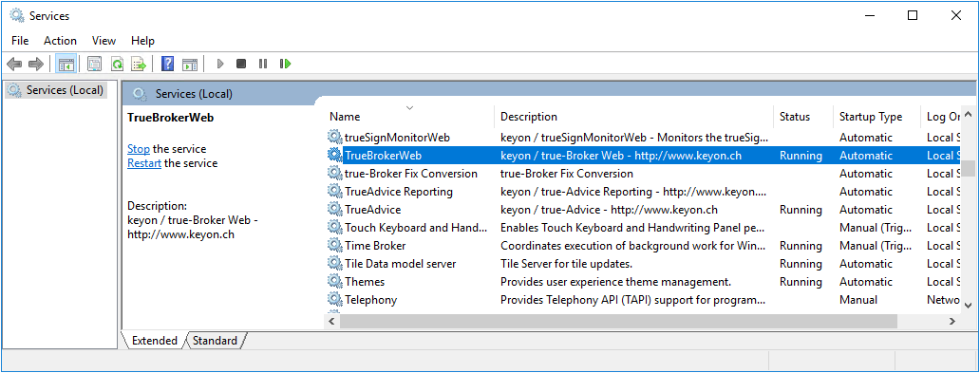980x373 pixels.
Task: Click the Start Service play icon
Action: coord(220,64)
